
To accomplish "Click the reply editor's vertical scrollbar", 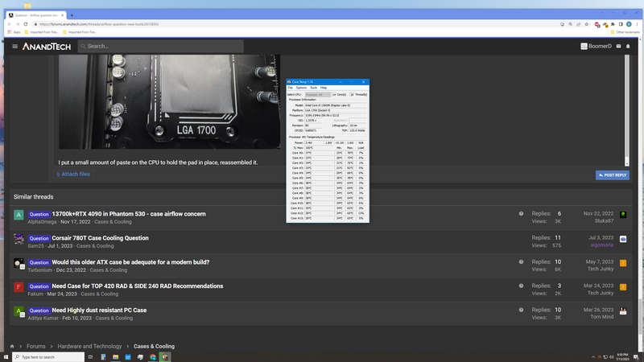I will coord(627,110).
